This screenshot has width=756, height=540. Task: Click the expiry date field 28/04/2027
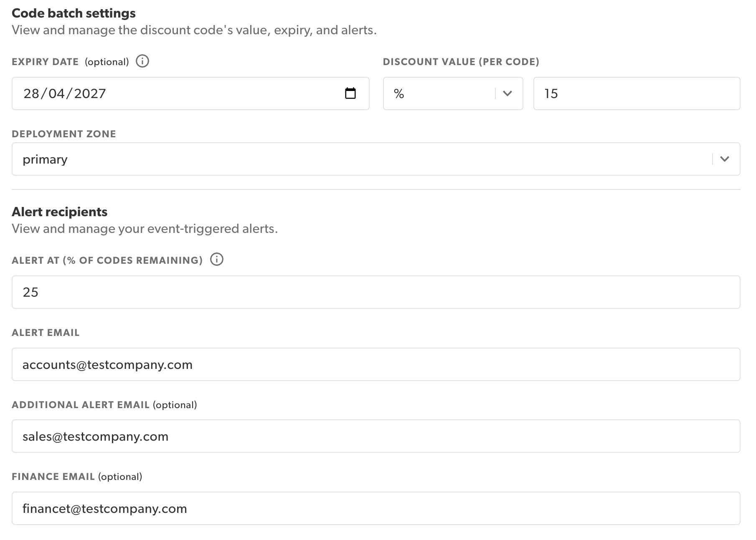(x=190, y=93)
